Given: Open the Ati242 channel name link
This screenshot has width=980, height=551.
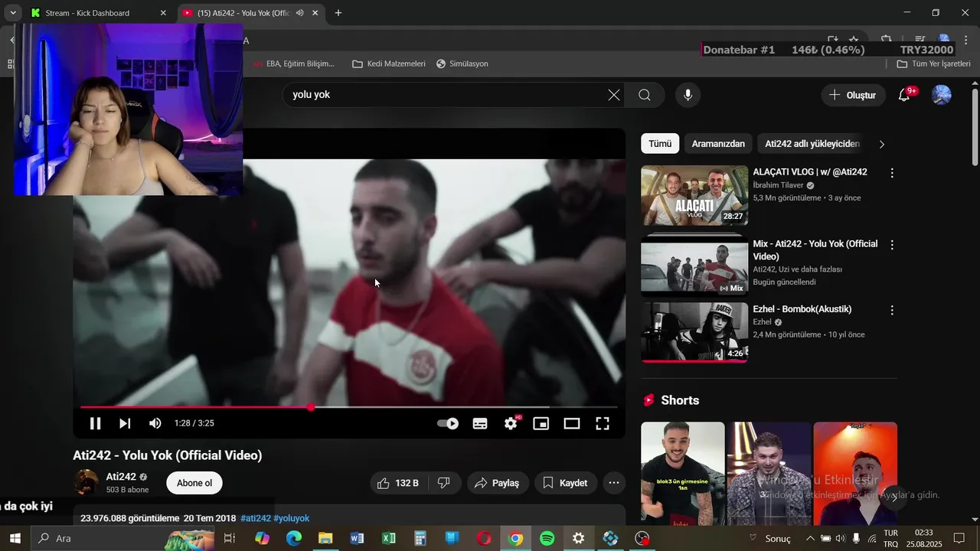Looking at the screenshot, I should 121,477.
